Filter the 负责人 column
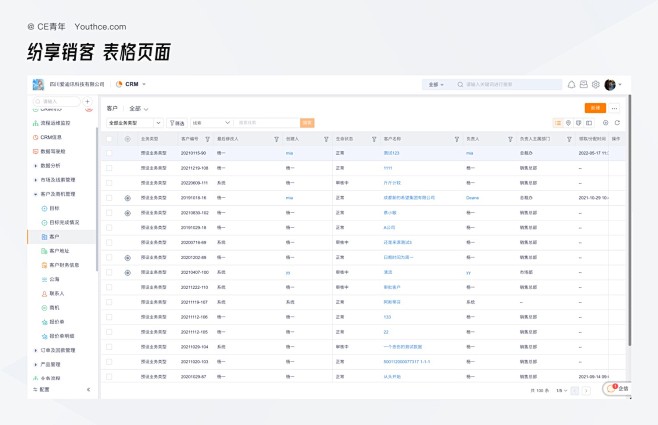This screenshot has width=658, height=425. [x=510, y=139]
